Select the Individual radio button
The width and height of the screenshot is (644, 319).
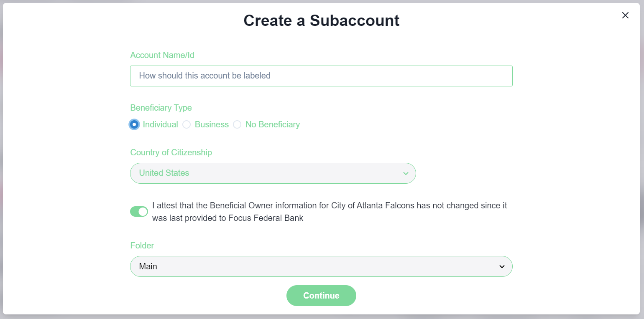134,124
